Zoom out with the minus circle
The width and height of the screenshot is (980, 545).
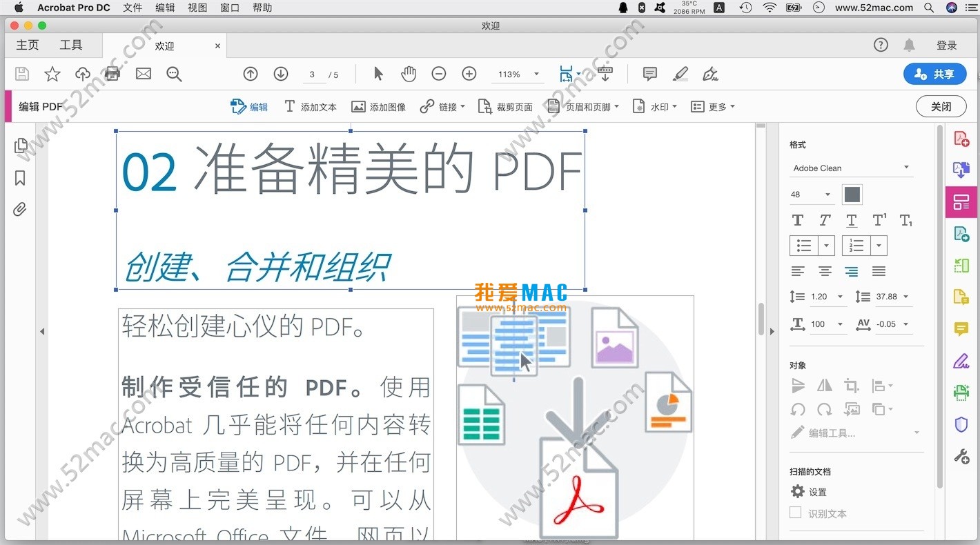439,74
